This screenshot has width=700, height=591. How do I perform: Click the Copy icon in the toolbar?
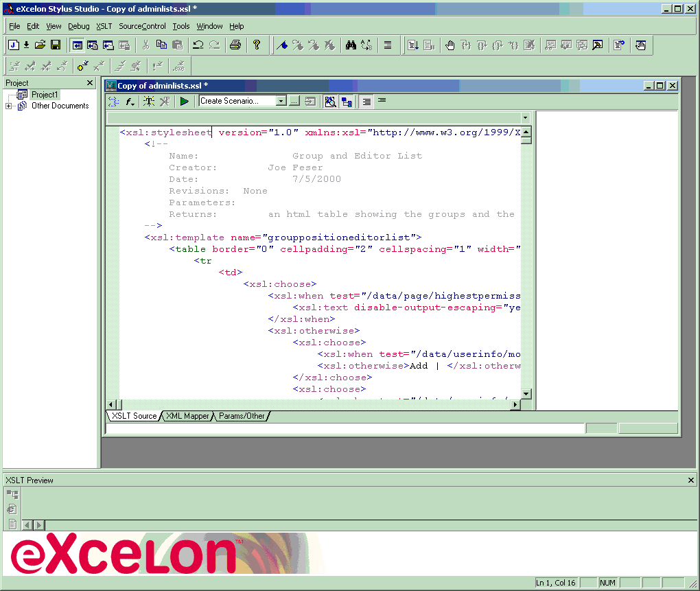[x=161, y=45]
